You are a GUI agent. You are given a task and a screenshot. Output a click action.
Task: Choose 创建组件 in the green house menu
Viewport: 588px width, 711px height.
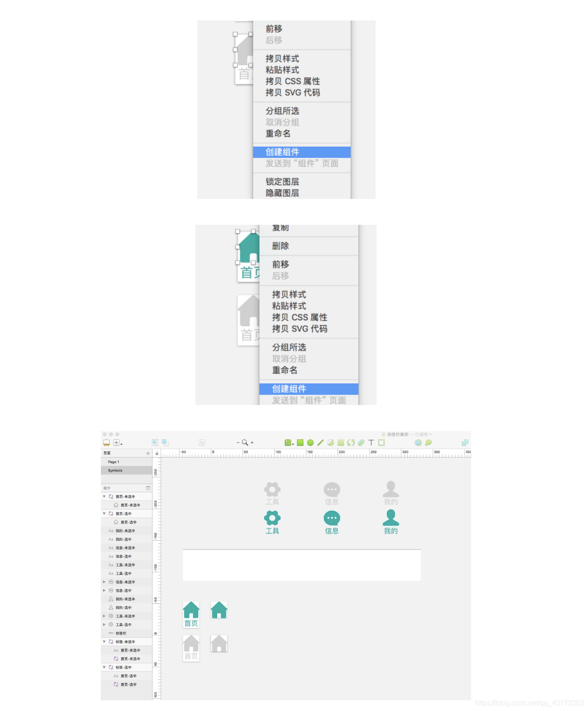(x=309, y=389)
